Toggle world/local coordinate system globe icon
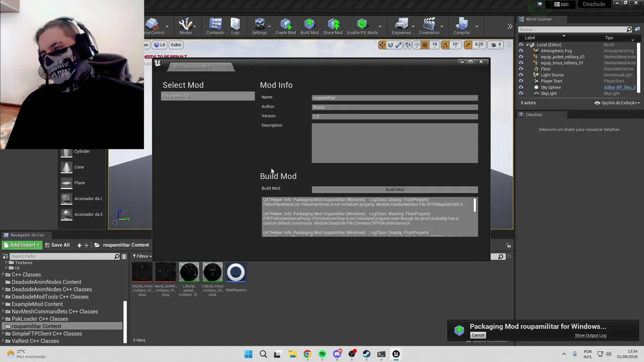Image resolution: width=644 pixels, height=362 pixels. coord(408,45)
